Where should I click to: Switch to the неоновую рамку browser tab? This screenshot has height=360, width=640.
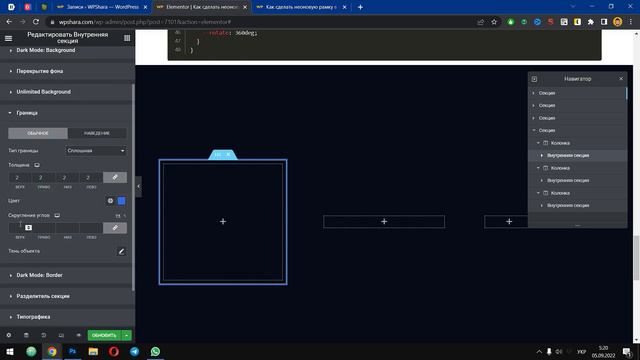point(301,7)
